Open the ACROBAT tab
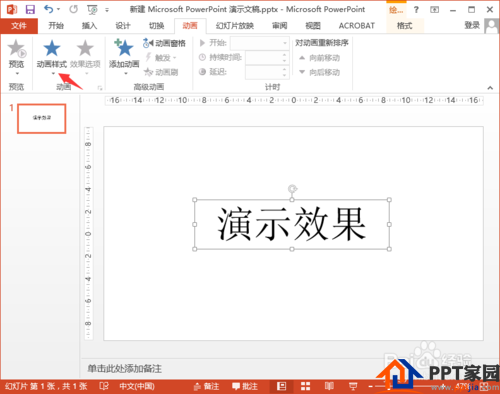Screen dimensions: 500x394 tap(357, 26)
